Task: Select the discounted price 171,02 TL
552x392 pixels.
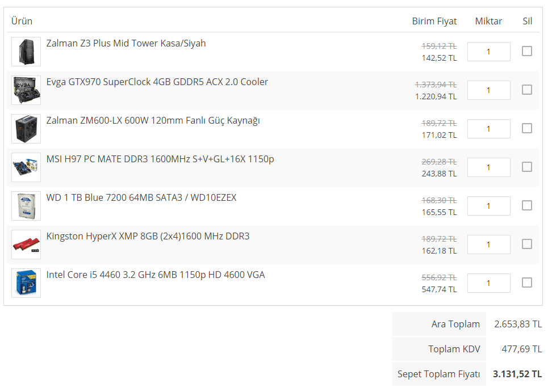Action: (440, 136)
